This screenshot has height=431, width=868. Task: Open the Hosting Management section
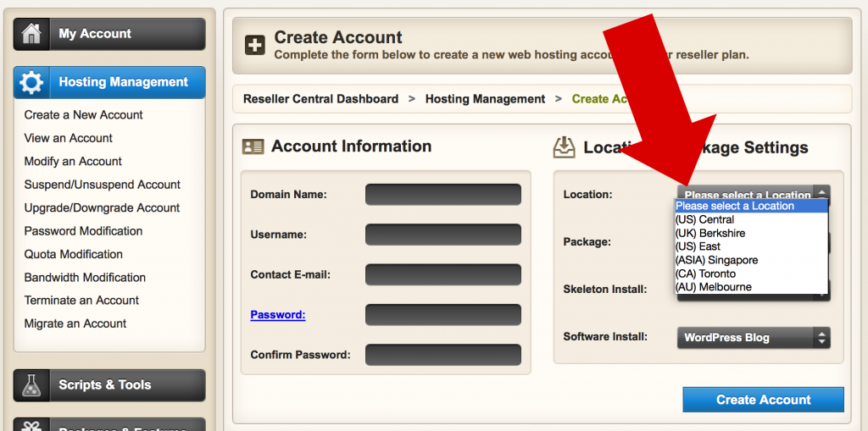(x=109, y=82)
